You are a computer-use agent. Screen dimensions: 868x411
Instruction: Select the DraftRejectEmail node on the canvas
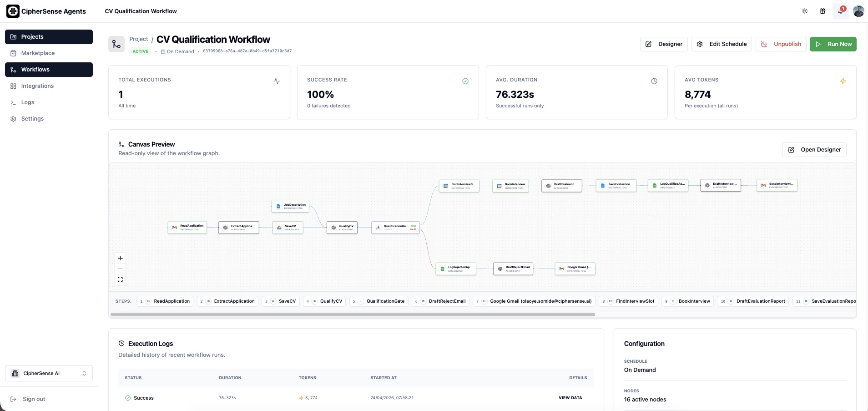click(513, 269)
